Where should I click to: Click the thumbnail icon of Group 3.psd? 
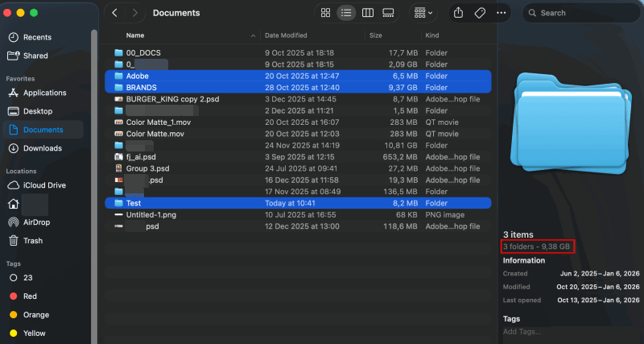(118, 168)
